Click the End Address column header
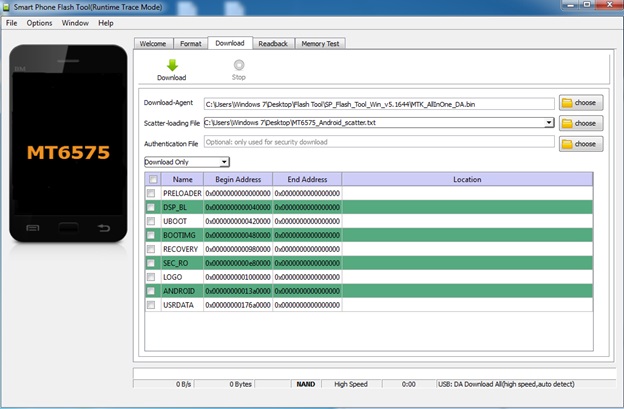This screenshot has height=409, width=624. (307, 179)
